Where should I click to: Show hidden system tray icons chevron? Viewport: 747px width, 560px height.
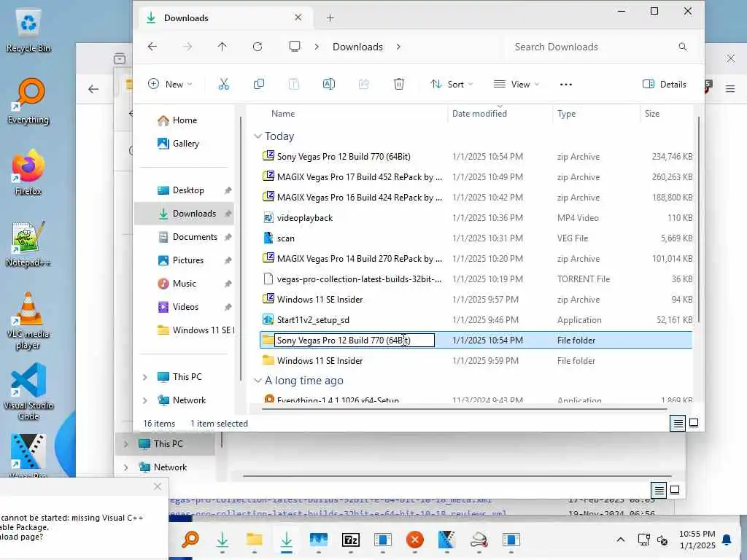[x=620, y=540]
